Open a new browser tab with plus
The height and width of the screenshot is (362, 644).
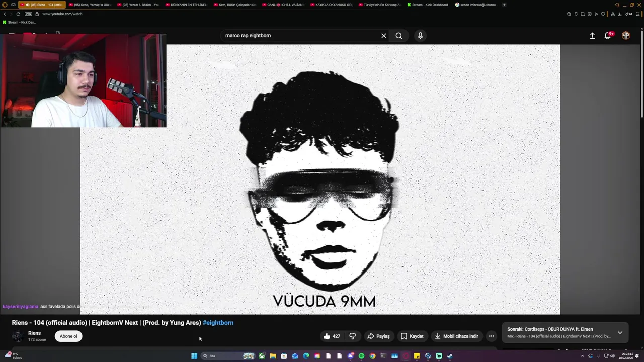504,5
